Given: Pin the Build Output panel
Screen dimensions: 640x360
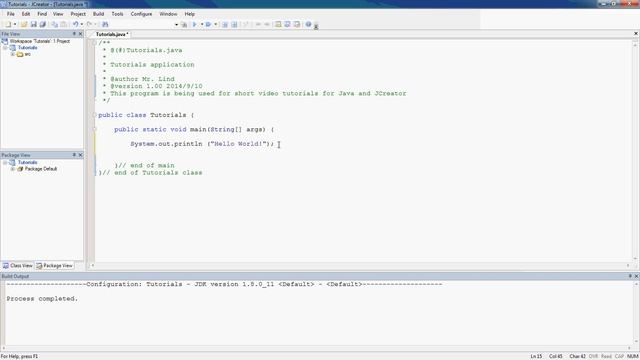Looking at the screenshot, I should pyautogui.click(x=630, y=276).
